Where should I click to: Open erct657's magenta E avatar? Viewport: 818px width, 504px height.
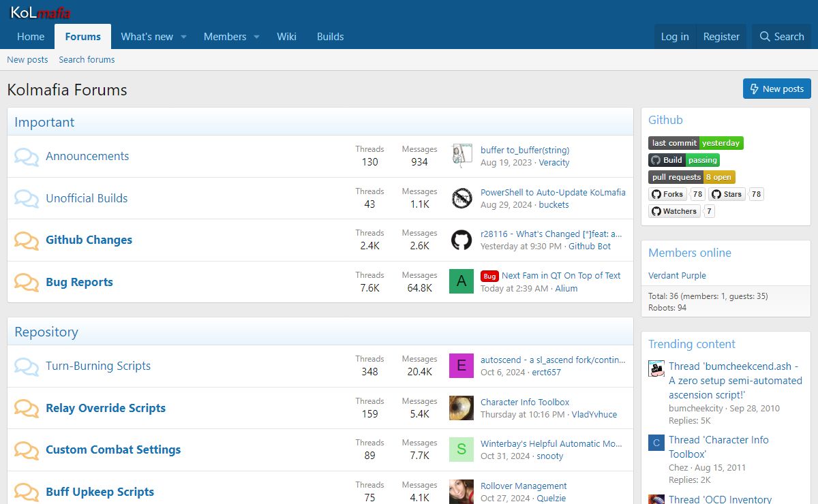click(461, 366)
